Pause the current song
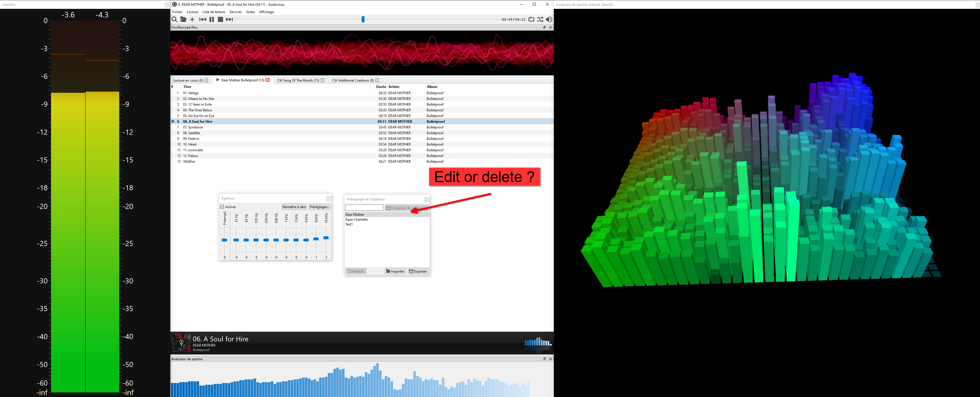Viewport: 980px width, 397px height. pos(212,19)
